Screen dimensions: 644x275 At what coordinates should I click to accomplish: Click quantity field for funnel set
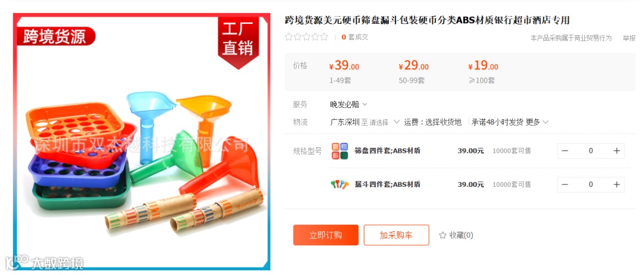[590, 184]
